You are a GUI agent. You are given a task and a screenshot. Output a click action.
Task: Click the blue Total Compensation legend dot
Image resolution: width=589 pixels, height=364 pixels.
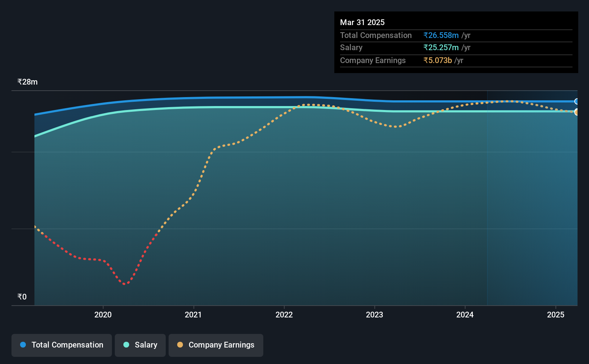[23, 345]
